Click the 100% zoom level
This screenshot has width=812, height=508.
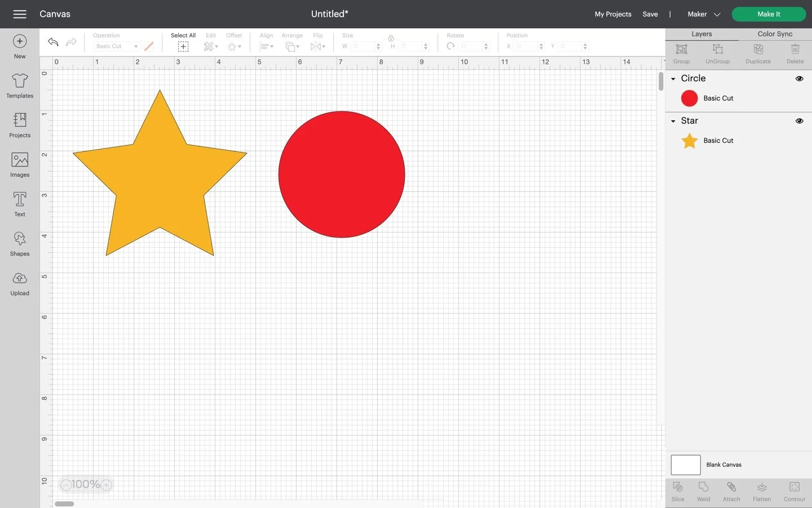tap(86, 485)
